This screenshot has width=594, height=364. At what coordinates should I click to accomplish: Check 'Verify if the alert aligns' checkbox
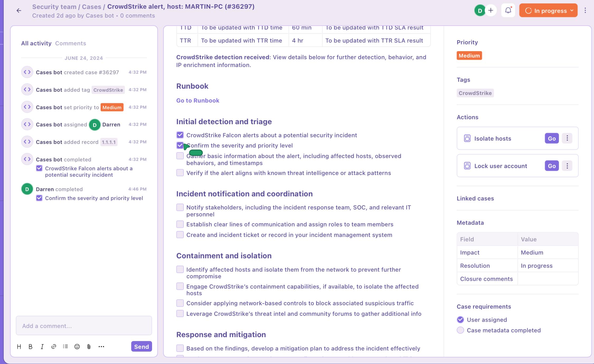180,173
